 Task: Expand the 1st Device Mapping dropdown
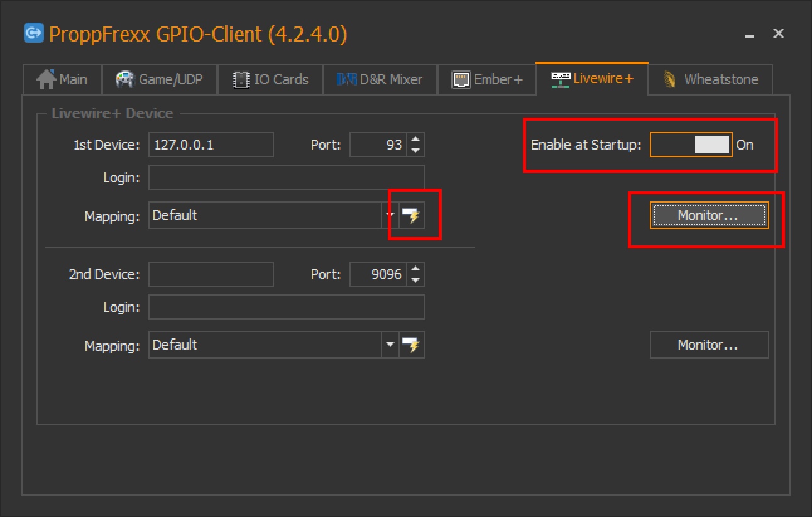[390, 216]
